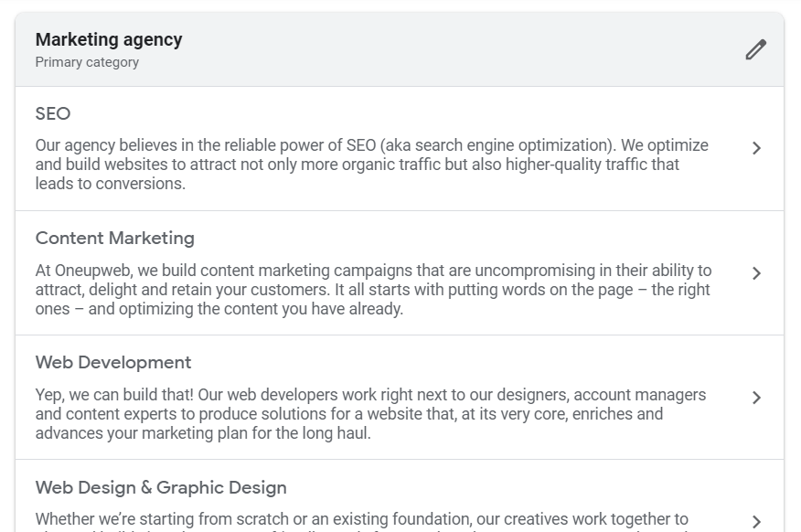The height and width of the screenshot is (532, 801).
Task: Open the 'Yep, we can build that!' description
Action: [x=371, y=414]
